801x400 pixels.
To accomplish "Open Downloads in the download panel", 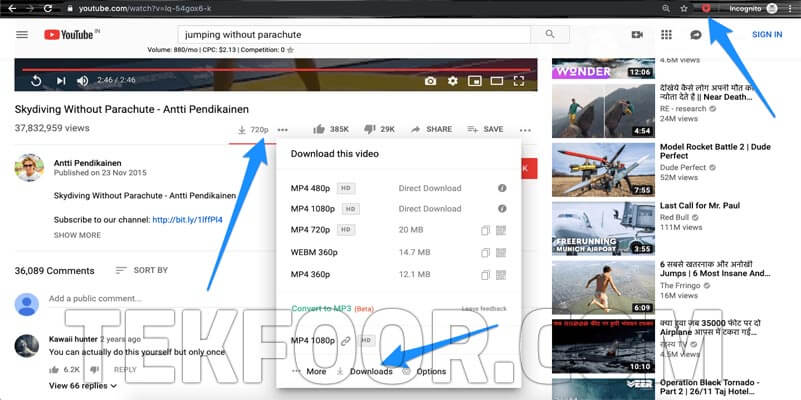I will pyautogui.click(x=365, y=371).
